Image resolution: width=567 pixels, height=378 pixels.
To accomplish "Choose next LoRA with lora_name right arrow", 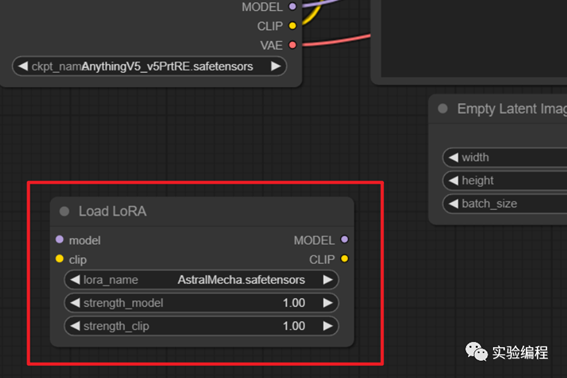I will [x=328, y=280].
